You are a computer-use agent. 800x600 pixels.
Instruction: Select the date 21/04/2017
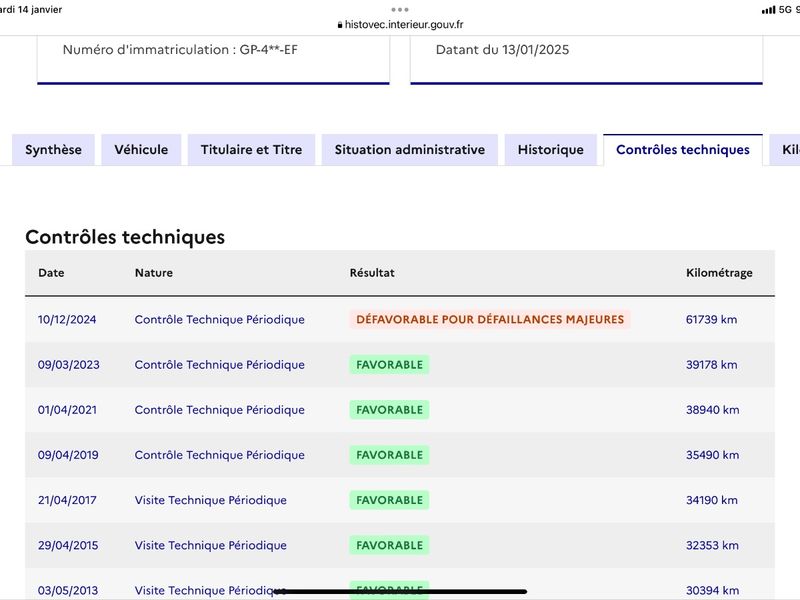pyautogui.click(x=67, y=500)
